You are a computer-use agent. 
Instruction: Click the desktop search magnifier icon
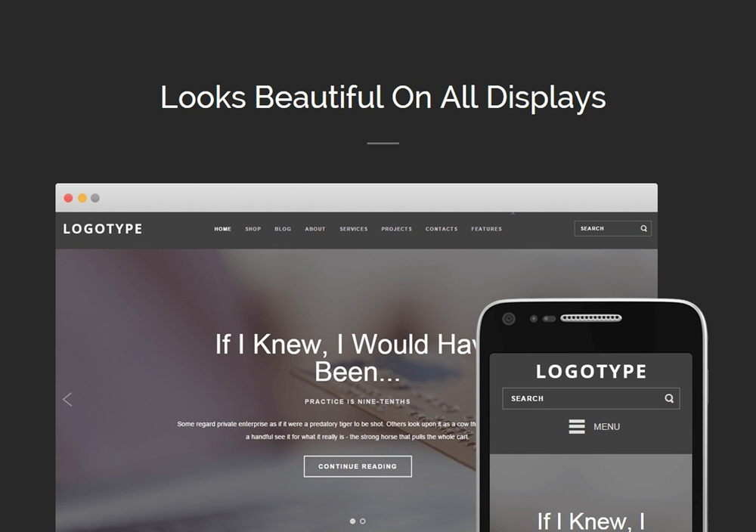(x=643, y=228)
